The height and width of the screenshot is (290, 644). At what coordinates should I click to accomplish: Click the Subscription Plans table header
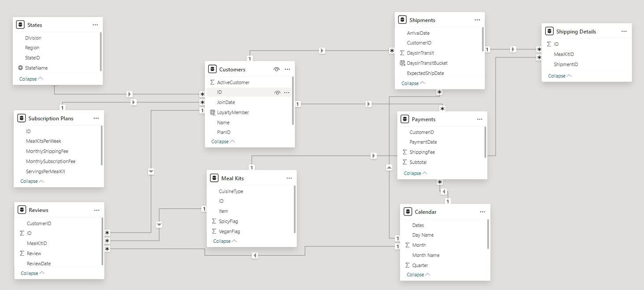(x=51, y=119)
